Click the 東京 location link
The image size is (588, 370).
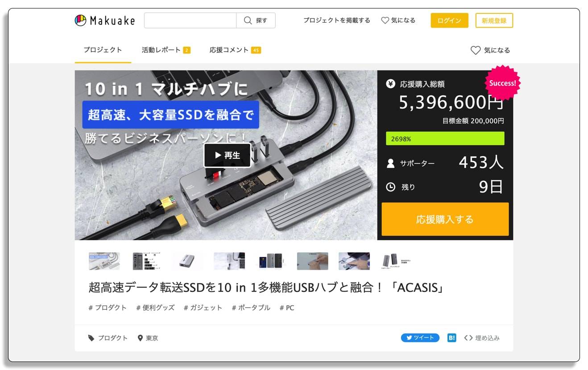(x=152, y=338)
